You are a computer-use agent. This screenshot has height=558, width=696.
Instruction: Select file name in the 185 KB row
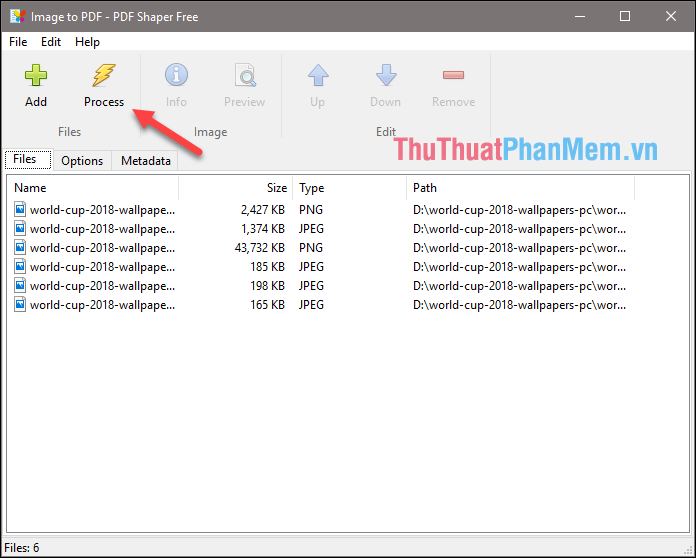tap(103, 267)
